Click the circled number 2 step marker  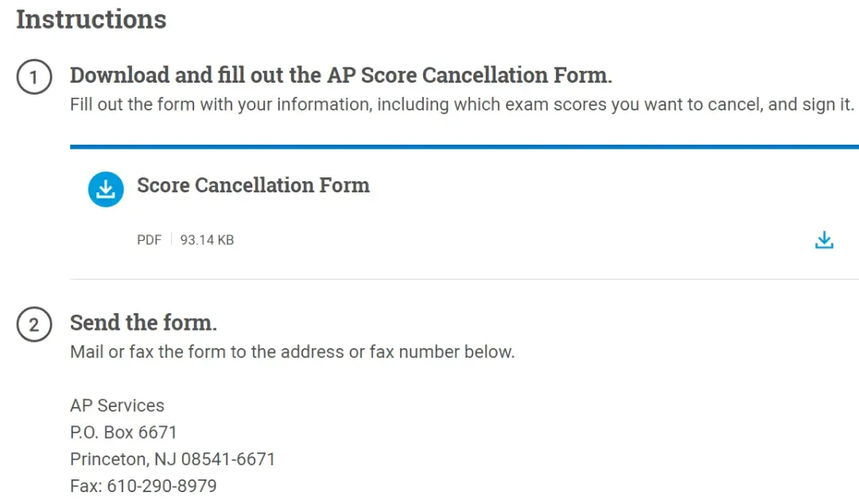coord(34,324)
